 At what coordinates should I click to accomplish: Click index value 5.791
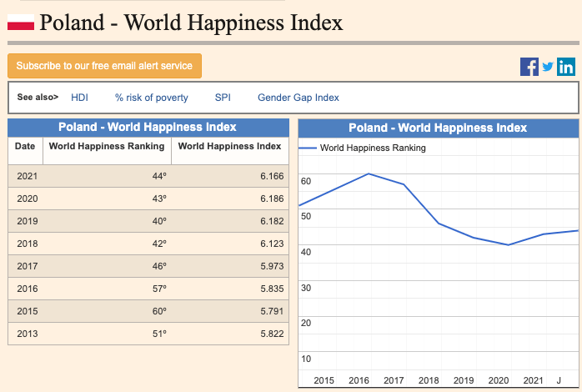272,311
